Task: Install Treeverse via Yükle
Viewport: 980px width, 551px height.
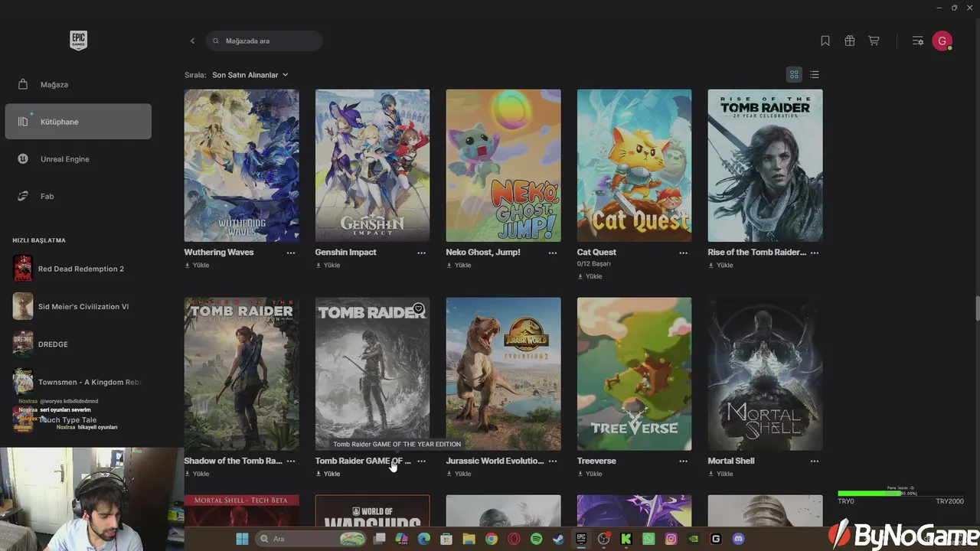Action: (x=590, y=474)
